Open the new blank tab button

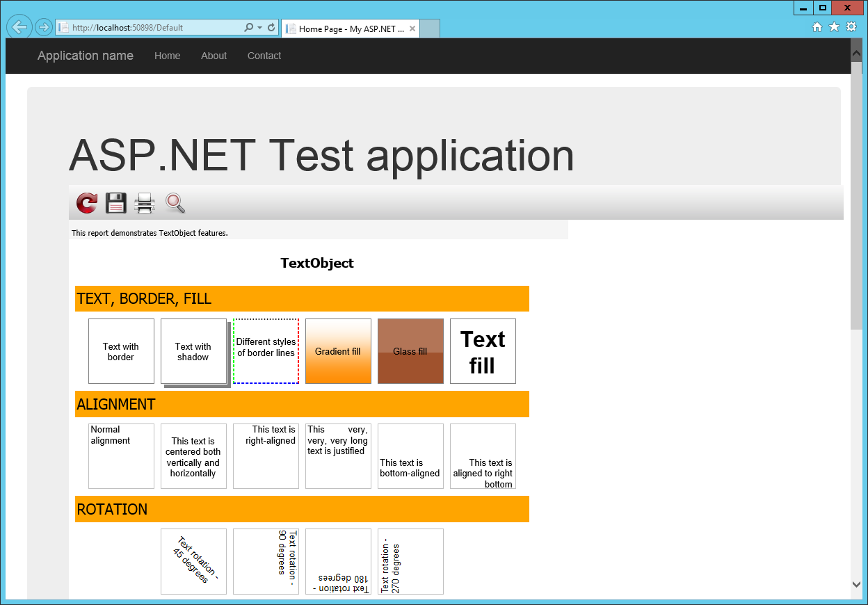tap(430, 29)
